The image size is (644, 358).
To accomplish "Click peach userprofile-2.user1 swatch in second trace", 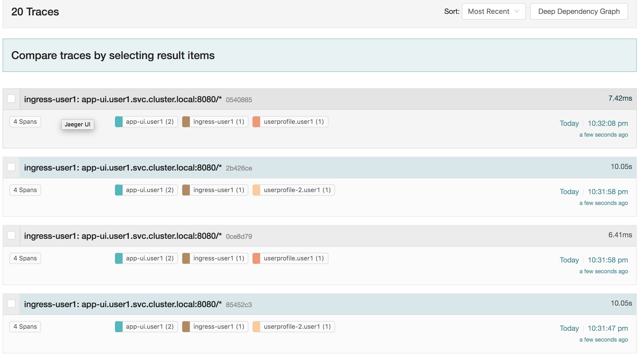I will [256, 190].
